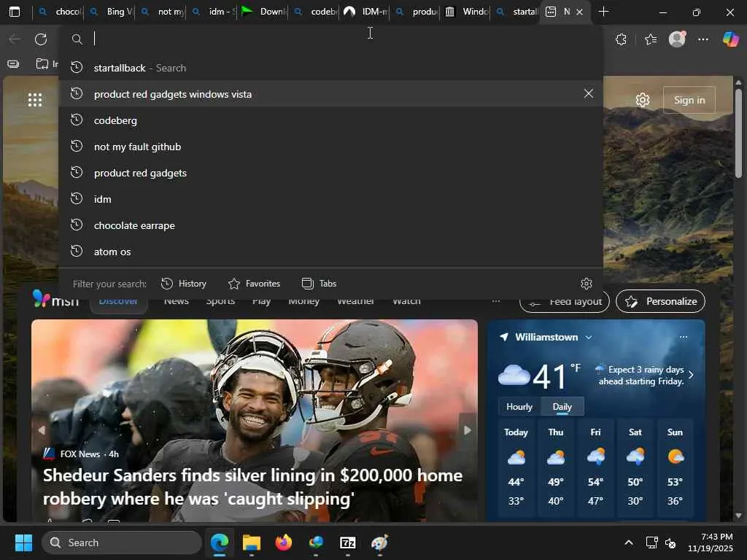Show hidden tray icons chevron
This screenshot has height=560, width=747.
coord(629,542)
